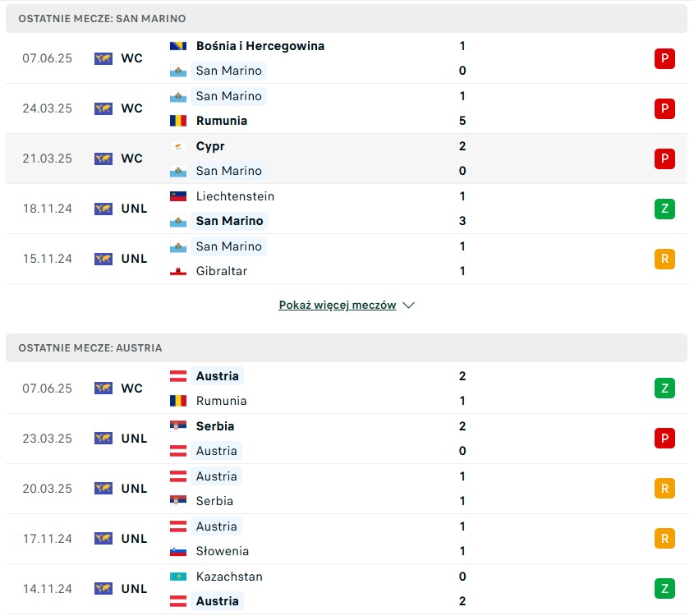Click the WC competition icon dated 24.03.25
Viewport: 694px width, 616px height.
103,108
